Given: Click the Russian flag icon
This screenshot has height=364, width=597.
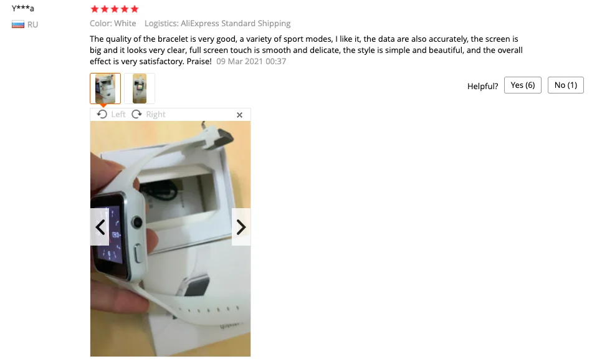Looking at the screenshot, I should point(18,25).
